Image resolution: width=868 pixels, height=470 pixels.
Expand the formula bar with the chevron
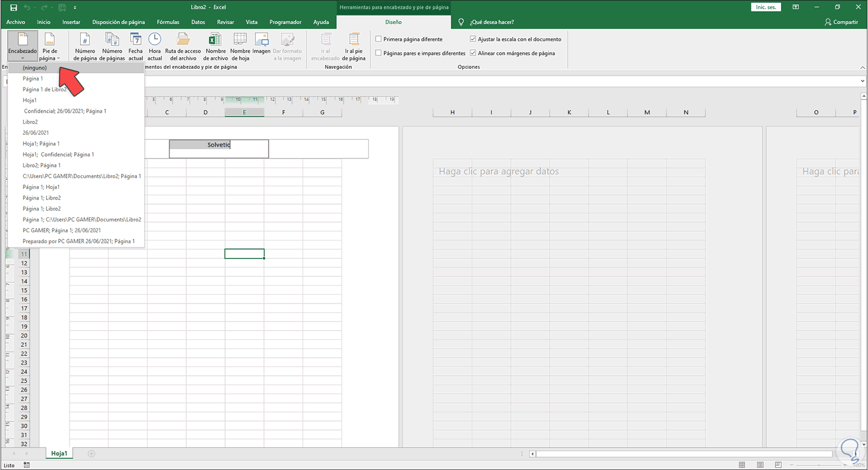[862, 81]
